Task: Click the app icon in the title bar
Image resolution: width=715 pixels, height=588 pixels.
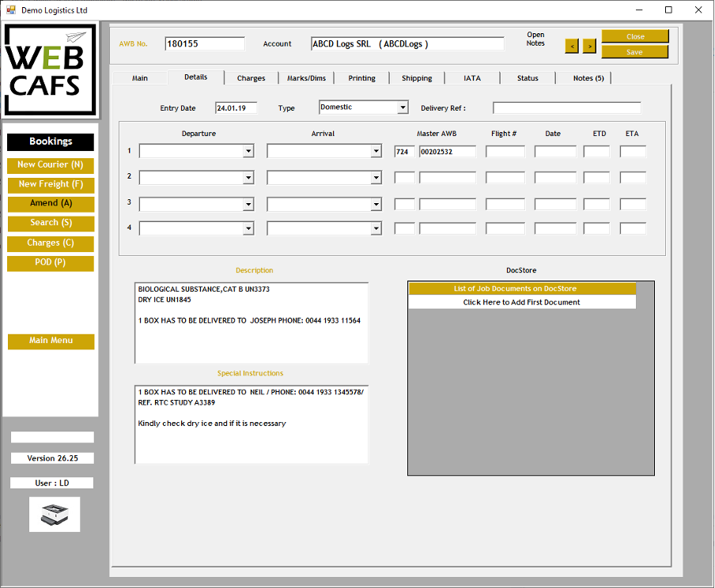Action: (10, 10)
